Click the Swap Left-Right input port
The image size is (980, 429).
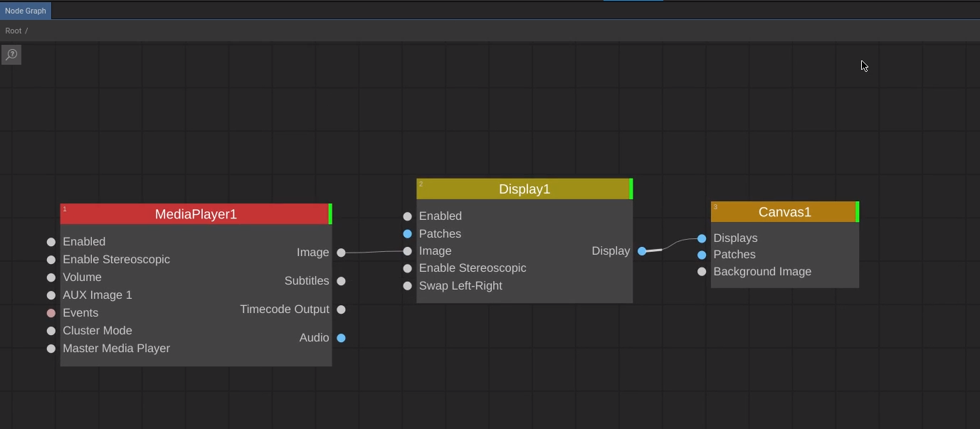click(x=408, y=286)
